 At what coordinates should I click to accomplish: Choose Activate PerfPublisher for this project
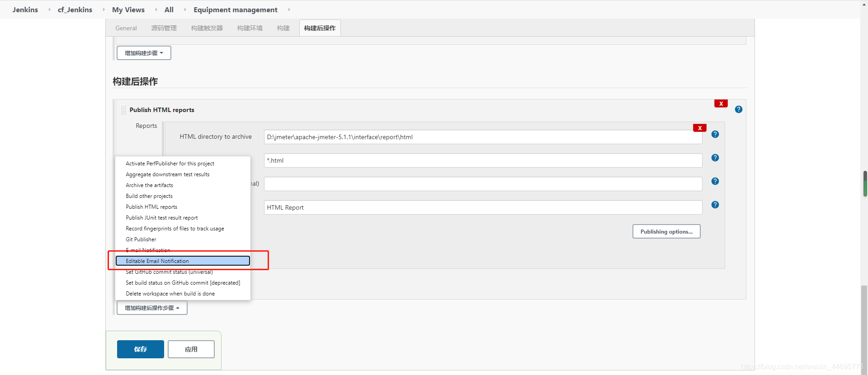point(183,164)
